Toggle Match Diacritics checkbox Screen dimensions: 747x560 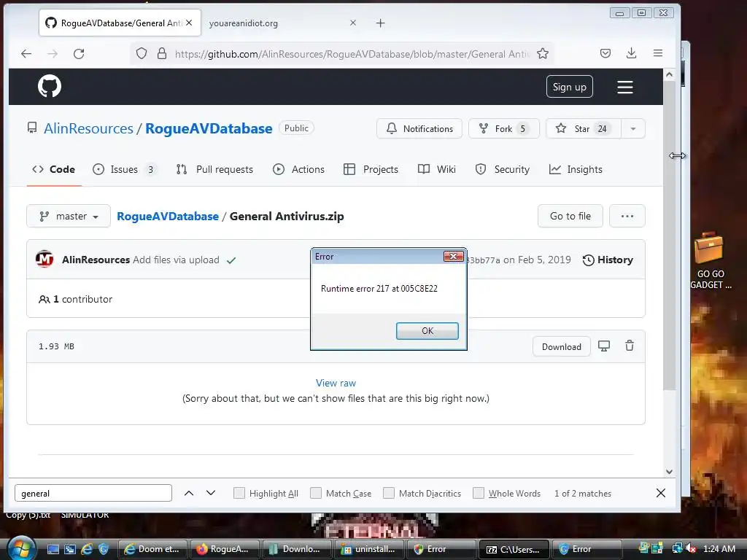pos(389,493)
